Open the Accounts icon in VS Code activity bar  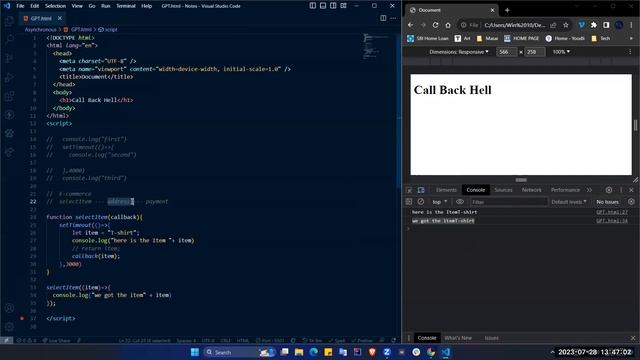tap(9, 308)
